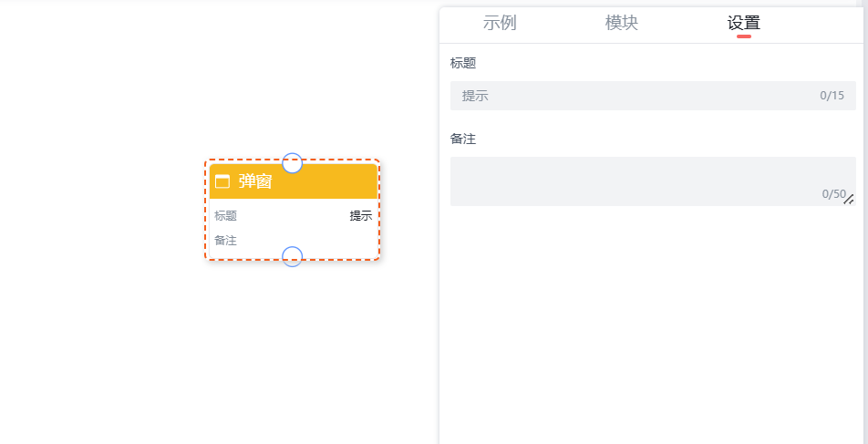Screen dimensions: 868x444
Task: Grab the 备注 textarea resize handle
Action: [x=849, y=200]
